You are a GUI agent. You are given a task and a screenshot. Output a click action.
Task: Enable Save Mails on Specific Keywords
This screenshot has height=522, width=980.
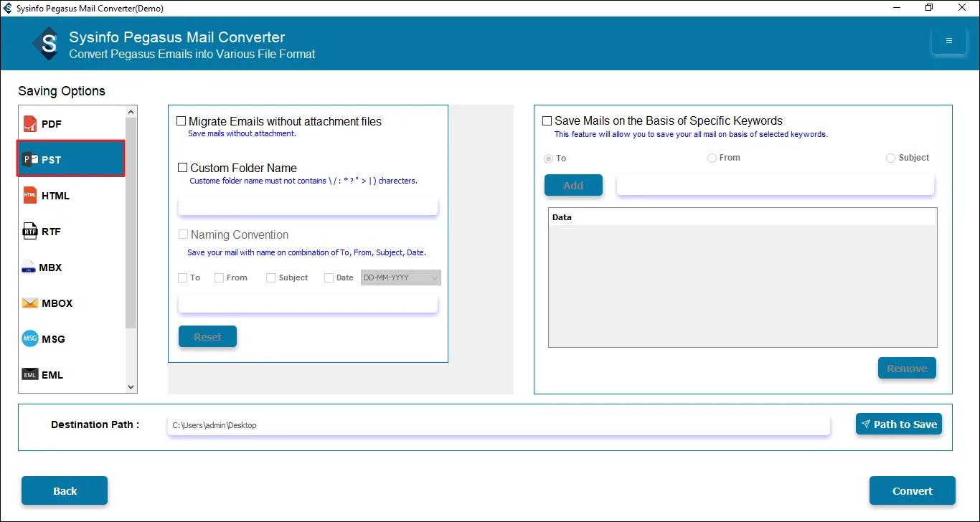pyautogui.click(x=547, y=121)
